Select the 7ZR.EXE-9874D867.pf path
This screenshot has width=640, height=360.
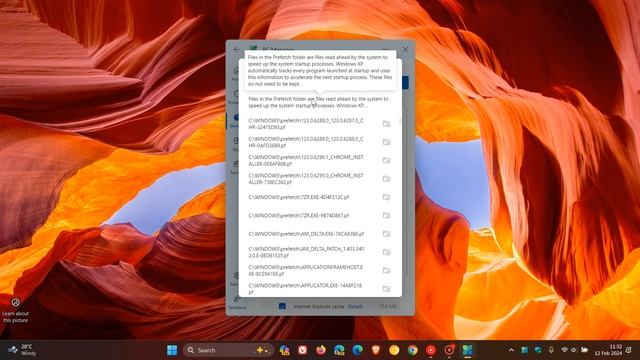[299, 216]
